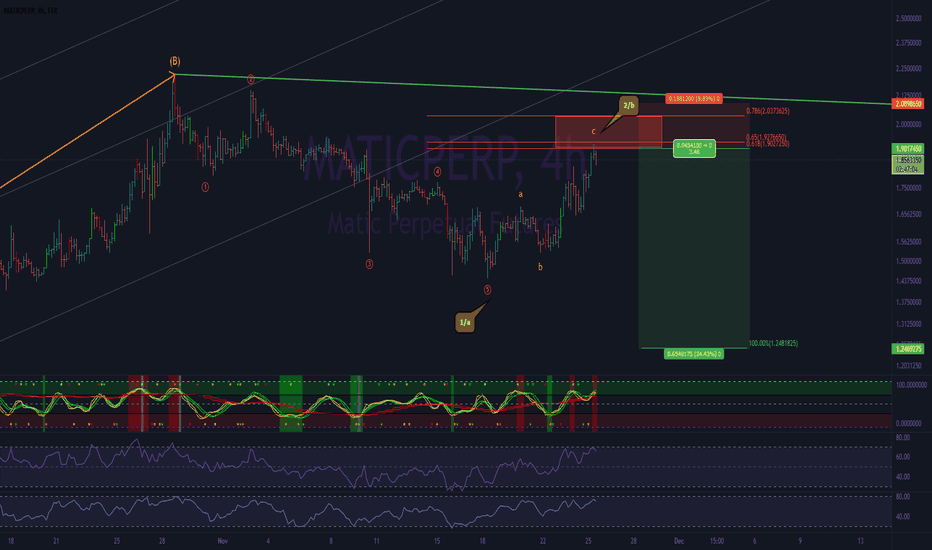The height and width of the screenshot is (550, 932).
Task: Click the 21 date label on time axis
Action: click(56, 540)
